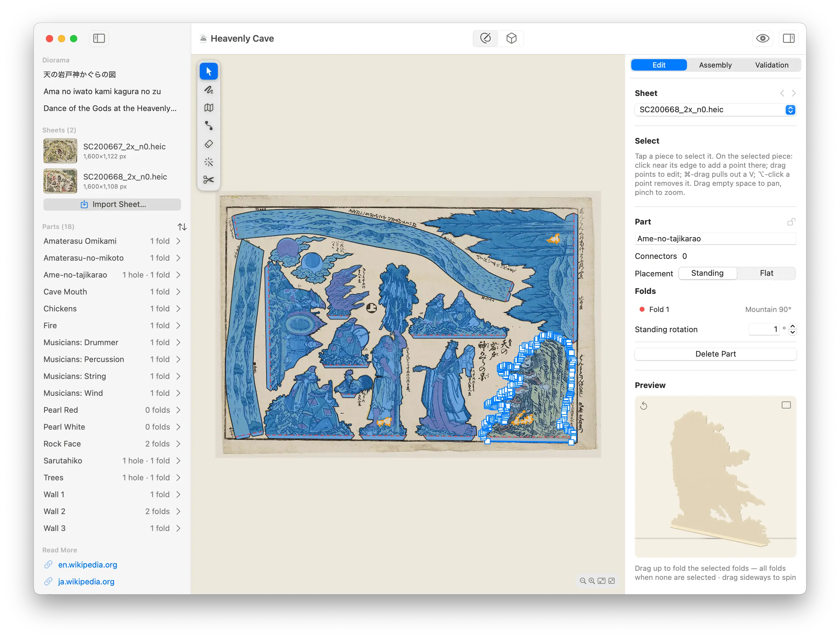Expand Pearl Red part chevron
This screenshot has width=840, height=639.
(x=178, y=410)
